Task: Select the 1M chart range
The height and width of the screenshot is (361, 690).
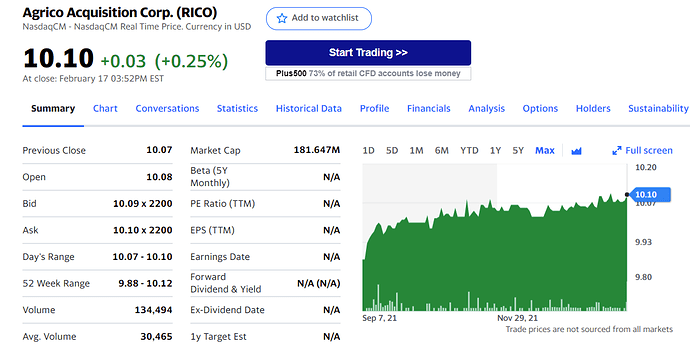Action: point(416,151)
